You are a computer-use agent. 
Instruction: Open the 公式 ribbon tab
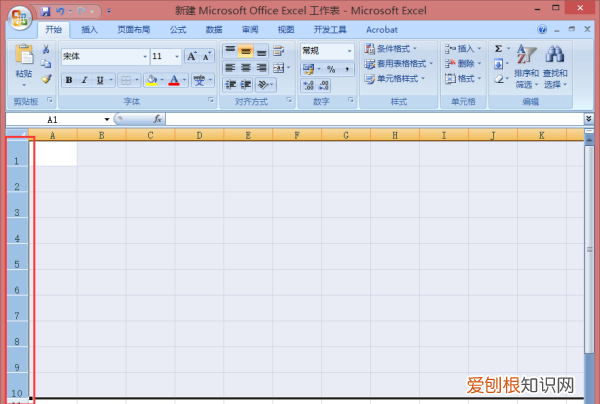click(x=178, y=30)
